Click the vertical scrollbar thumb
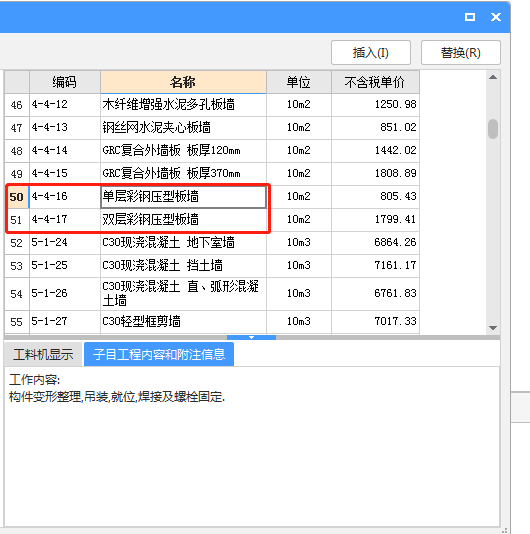530x534 pixels. (x=493, y=129)
